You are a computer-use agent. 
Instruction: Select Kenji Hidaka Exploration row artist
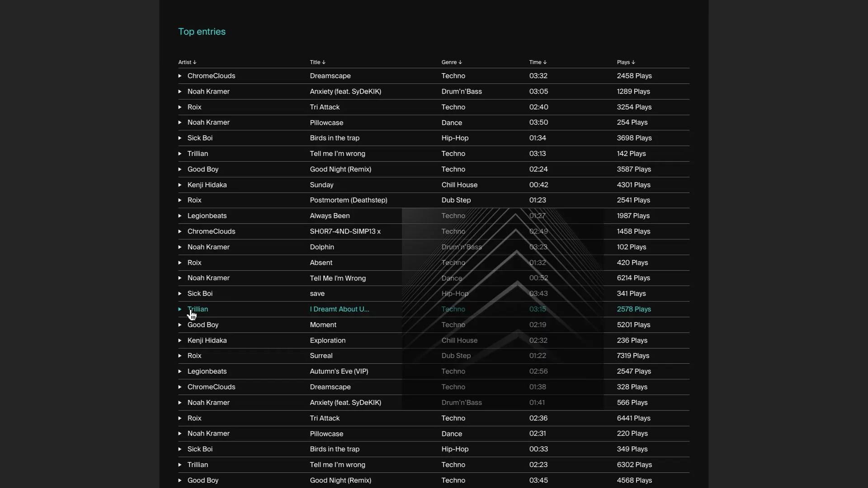(207, 341)
